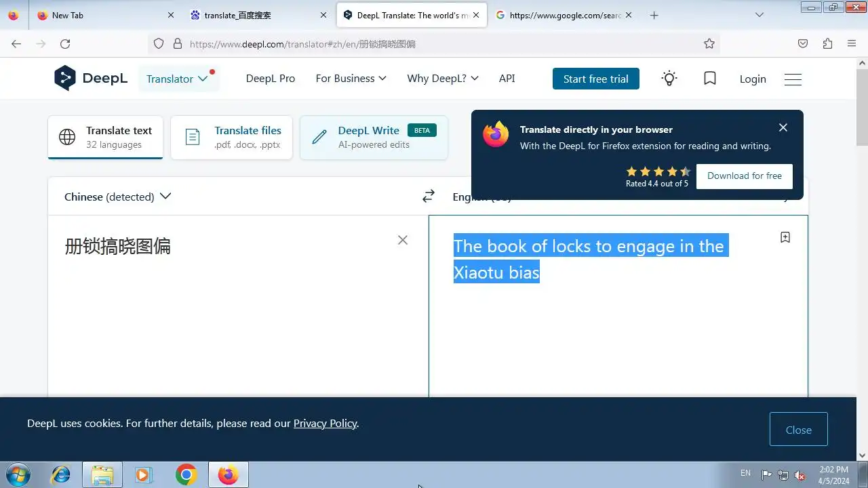868x488 pixels.
Task: Click the volume icon in system tray
Action: click(x=800, y=474)
